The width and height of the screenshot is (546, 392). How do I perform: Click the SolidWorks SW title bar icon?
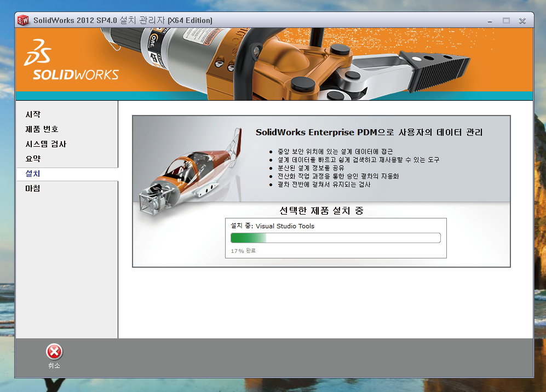point(23,21)
